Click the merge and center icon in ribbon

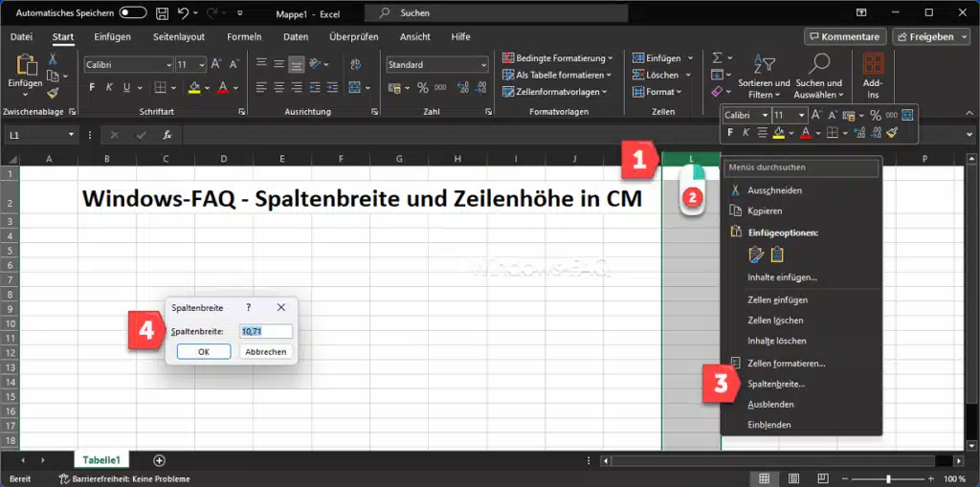tap(354, 87)
